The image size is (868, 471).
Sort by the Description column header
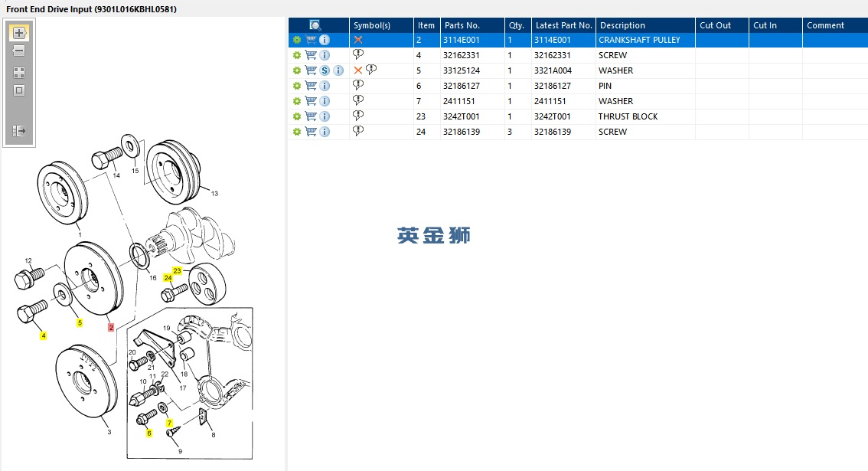[x=645, y=25]
